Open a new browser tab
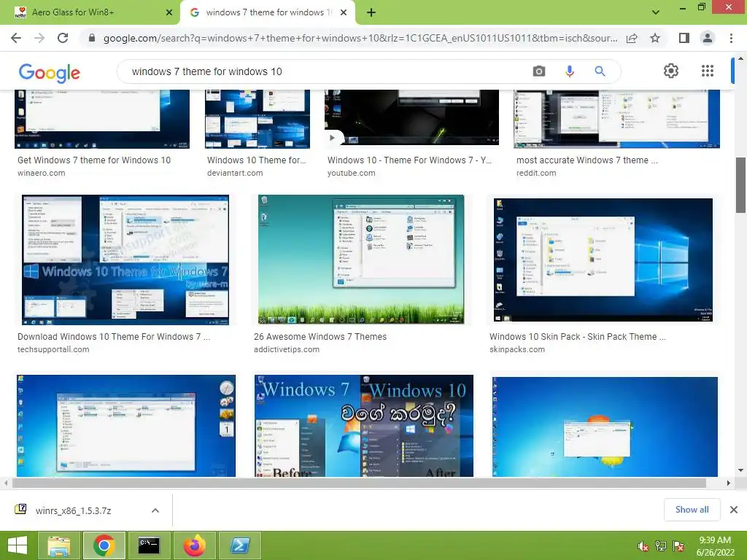Screen dimensions: 747x560 tap(371, 13)
